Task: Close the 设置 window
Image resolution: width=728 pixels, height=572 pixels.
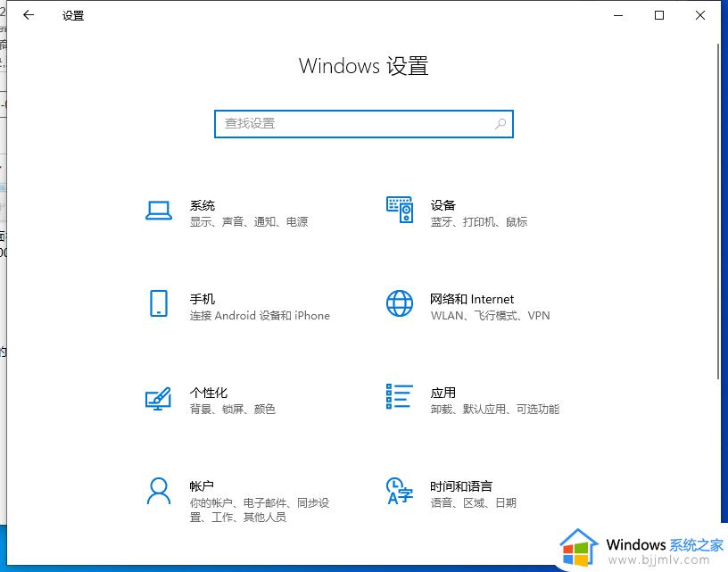Action: (700, 15)
